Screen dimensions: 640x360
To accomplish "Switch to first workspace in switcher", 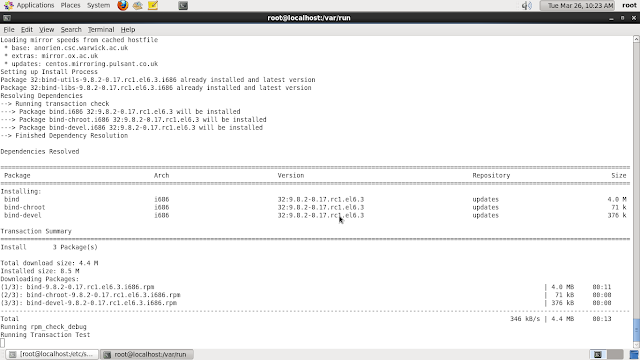I will pos(598,354).
